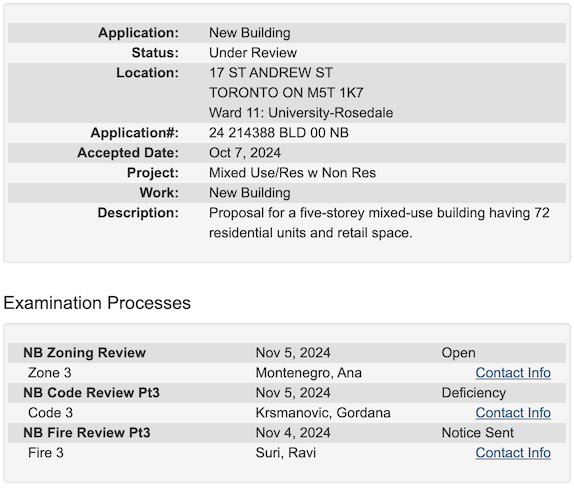Select the NB Zoning Review row heading
Image resolution: width=574 pixels, height=488 pixels.
85,353
